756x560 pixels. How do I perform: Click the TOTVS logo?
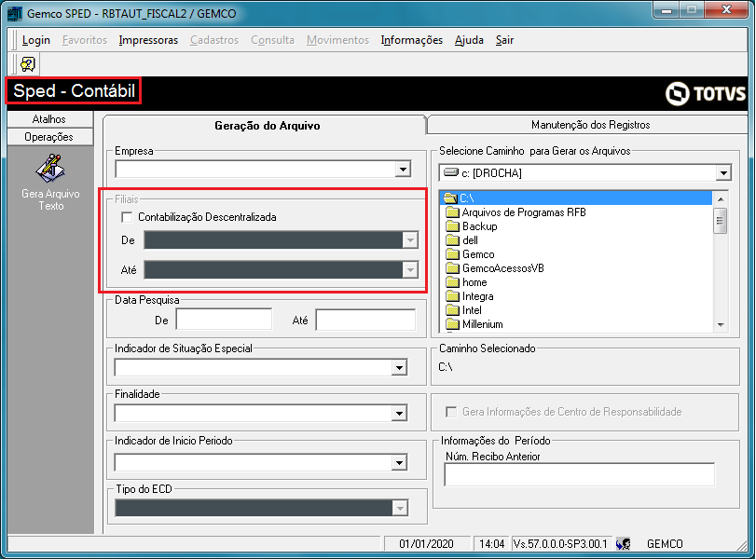tap(706, 93)
